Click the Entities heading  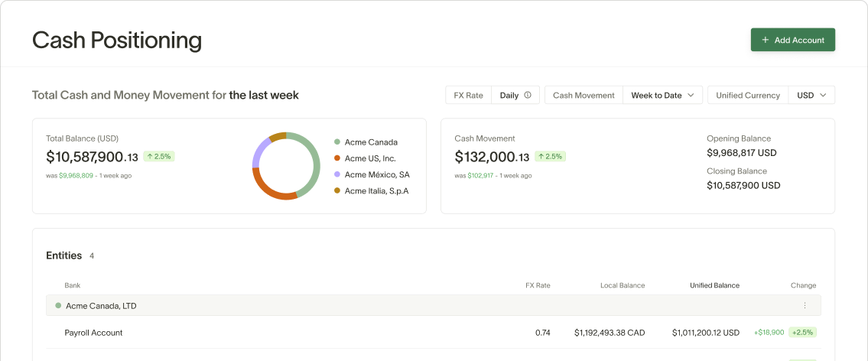point(63,255)
